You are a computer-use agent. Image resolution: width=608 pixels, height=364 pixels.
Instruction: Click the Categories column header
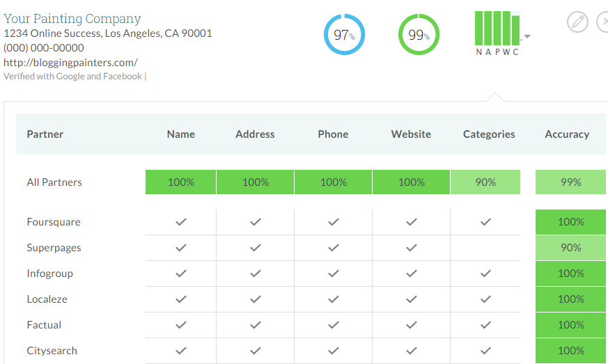(489, 134)
